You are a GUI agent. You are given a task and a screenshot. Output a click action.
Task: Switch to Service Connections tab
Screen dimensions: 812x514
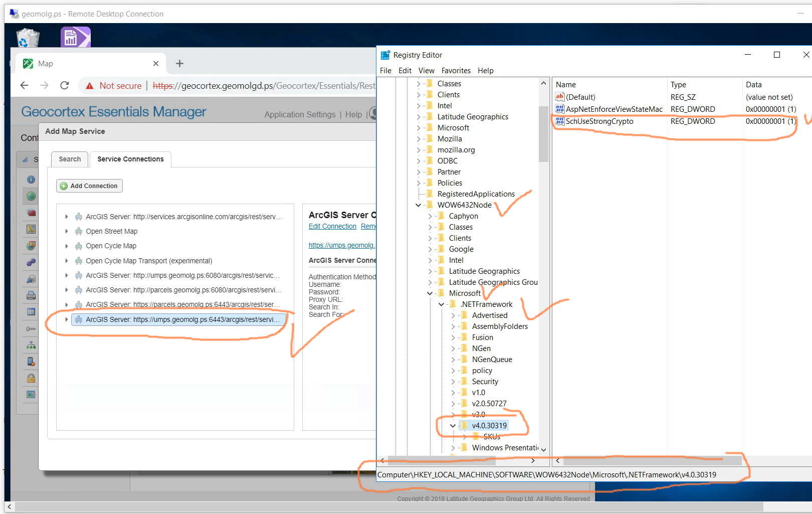tap(130, 159)
